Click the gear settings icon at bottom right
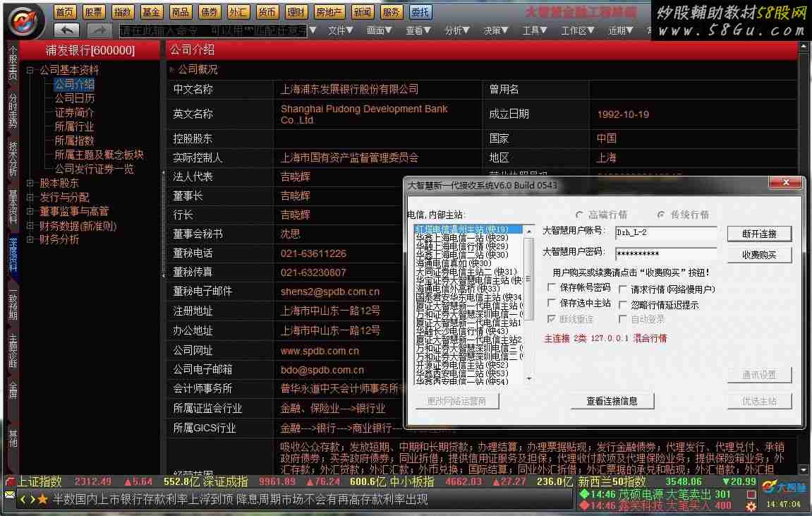The width and height of the screenshot is (812, 516). point(751,506)
